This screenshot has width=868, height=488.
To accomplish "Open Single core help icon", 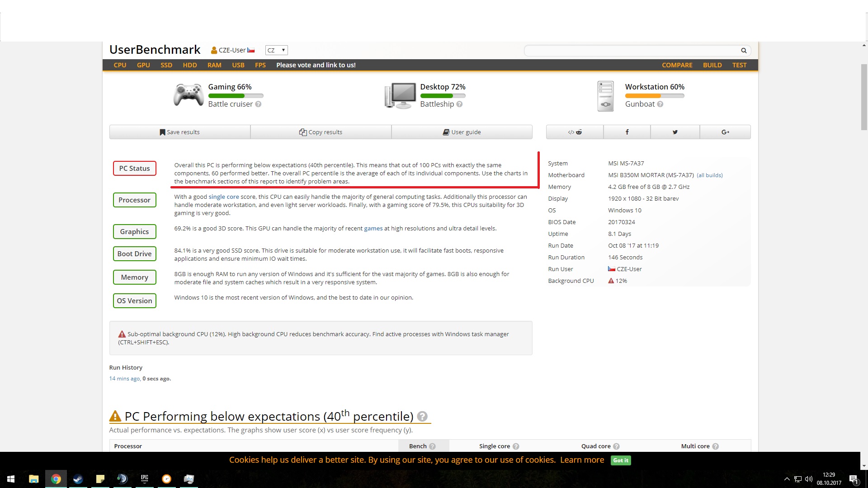I will (516, 446).
